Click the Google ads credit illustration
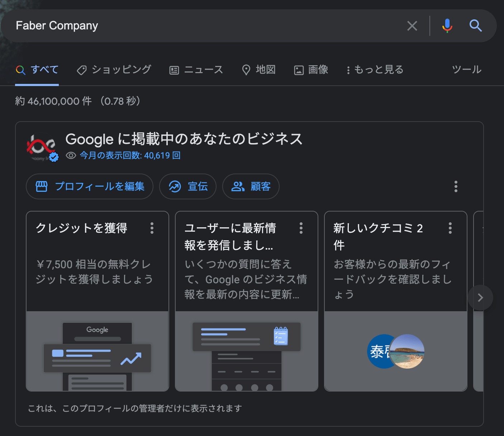504x436 pixels. 98,351
